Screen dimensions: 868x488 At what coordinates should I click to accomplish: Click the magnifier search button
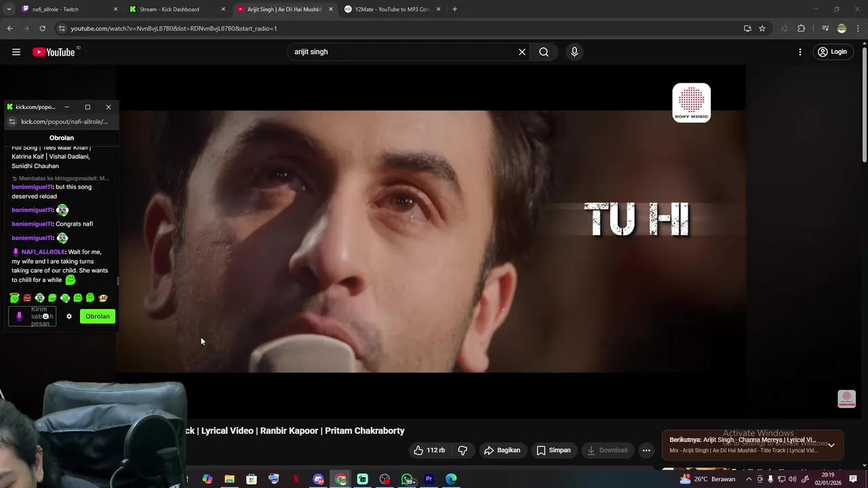click(544, 52)
